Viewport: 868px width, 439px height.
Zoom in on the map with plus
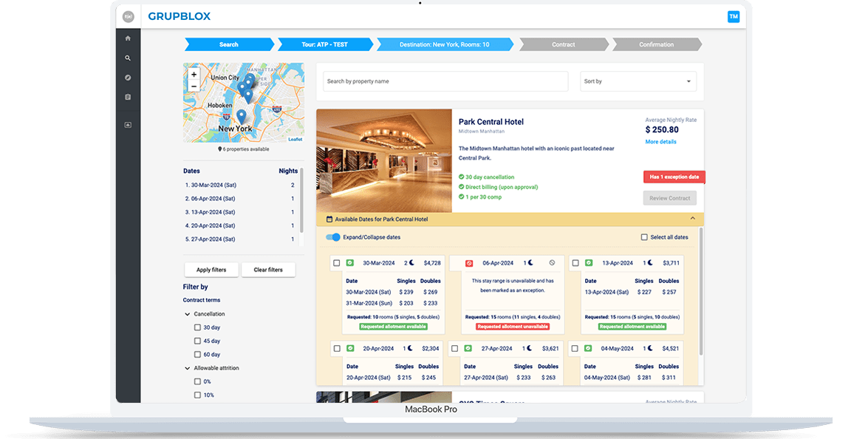pos(194,74)
